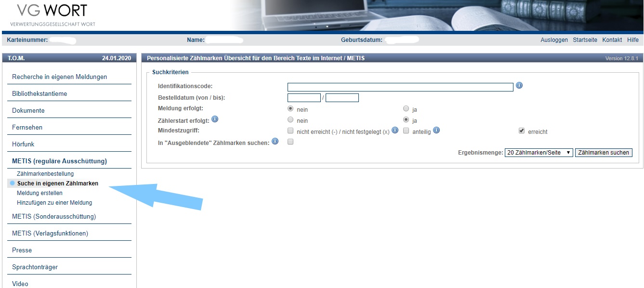
Task: Open the Ergebnismenge dropdown
Action: [x=539, y=153]
